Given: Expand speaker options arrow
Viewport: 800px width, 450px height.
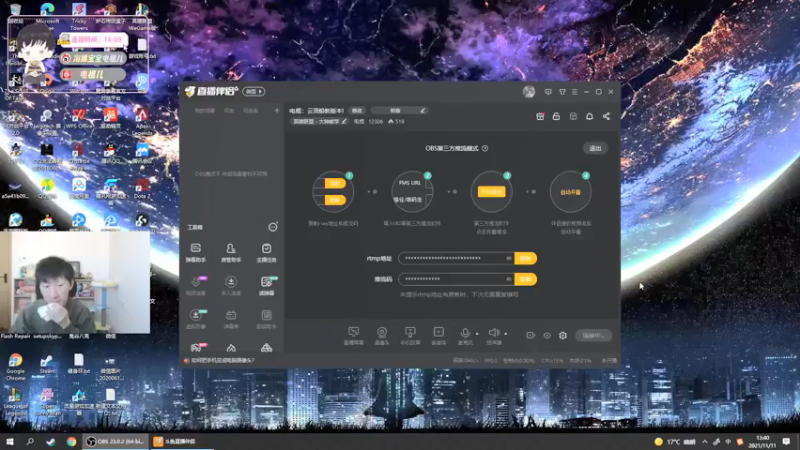Looking at the screenshot, I should [x=506, y=334].
